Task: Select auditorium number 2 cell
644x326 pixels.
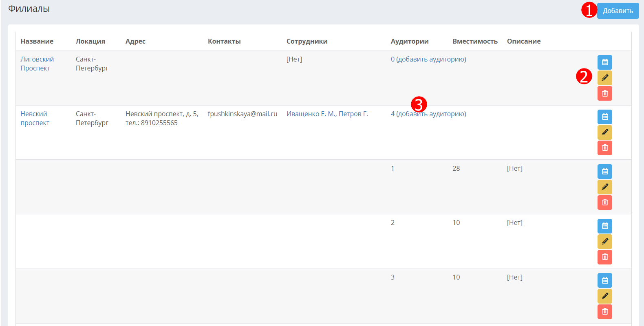Action: pos(393,222)
